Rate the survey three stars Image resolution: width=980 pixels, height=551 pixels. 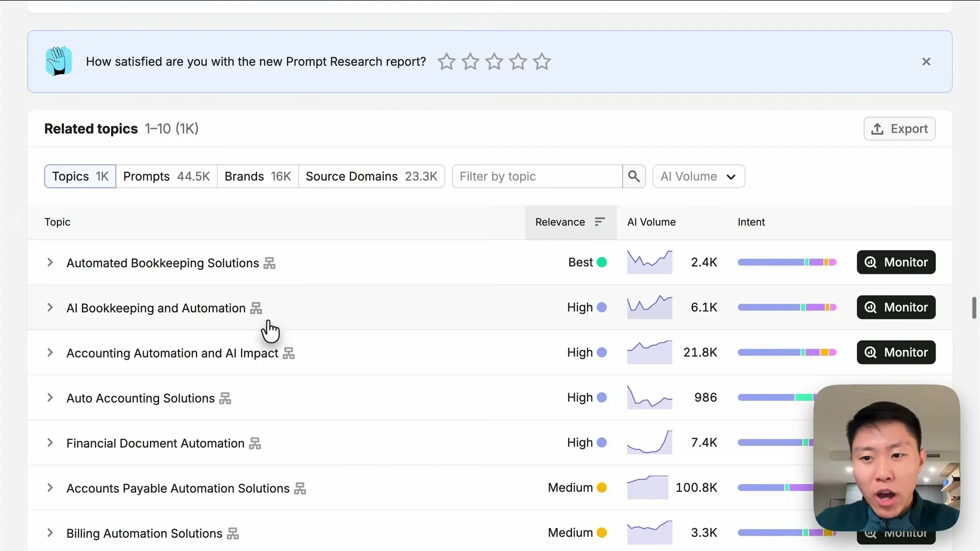point(494,62)
